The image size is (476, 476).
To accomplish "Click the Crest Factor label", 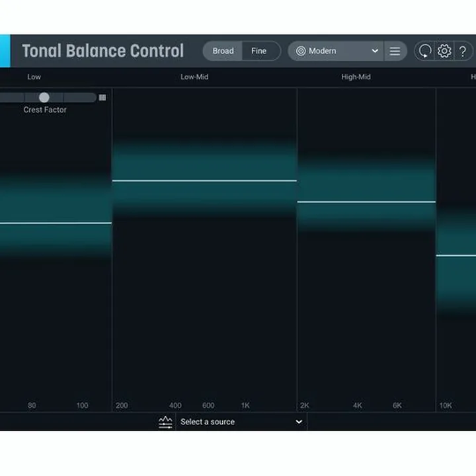I will point(45,110).
